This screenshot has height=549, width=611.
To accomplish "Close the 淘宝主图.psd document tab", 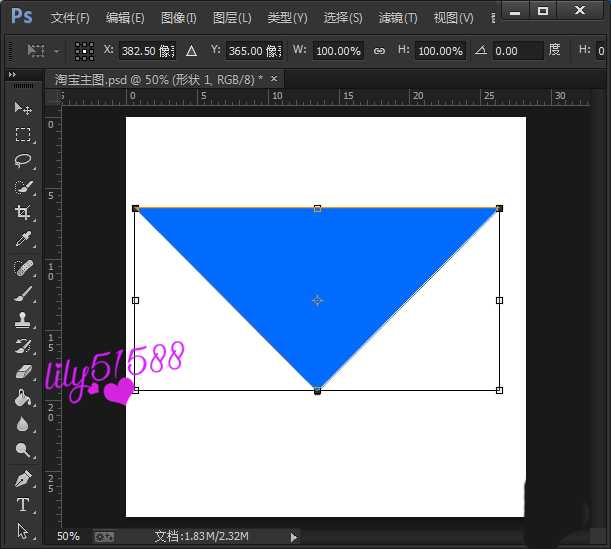I will 274,78.
